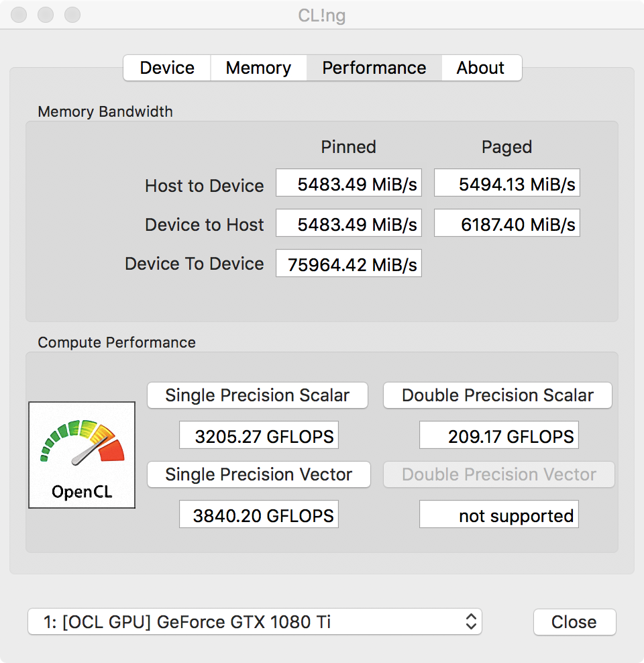This screenshot has height=663, width=644.
Task: Click the disabled Double Precision Vector button
Action: (x=498, y=474)
